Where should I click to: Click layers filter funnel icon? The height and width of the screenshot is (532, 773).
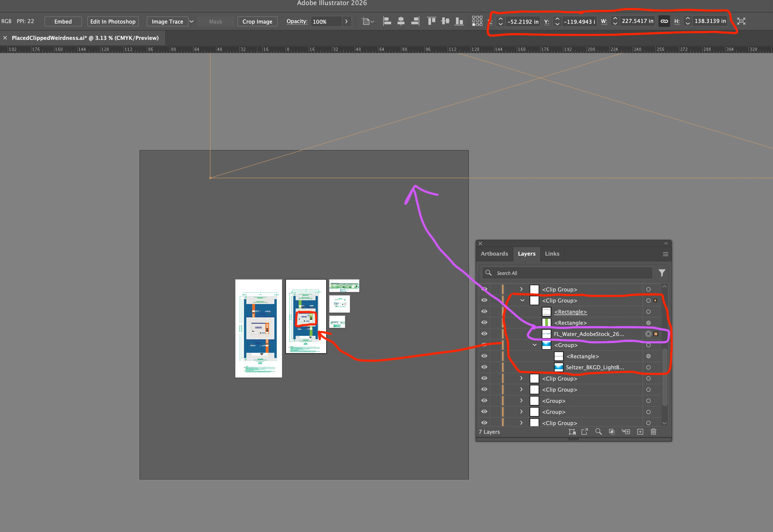click(662, 273)
